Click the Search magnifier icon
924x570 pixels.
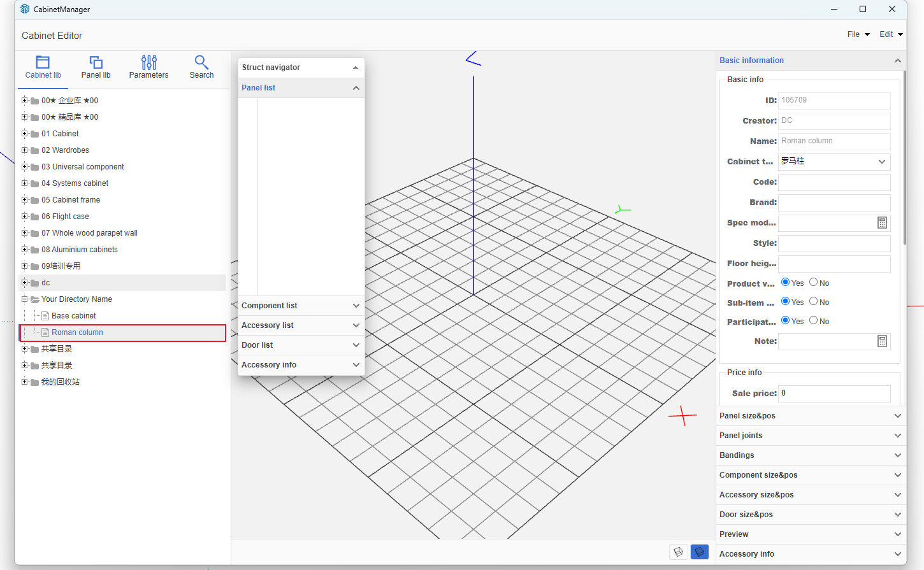(201, 62)
